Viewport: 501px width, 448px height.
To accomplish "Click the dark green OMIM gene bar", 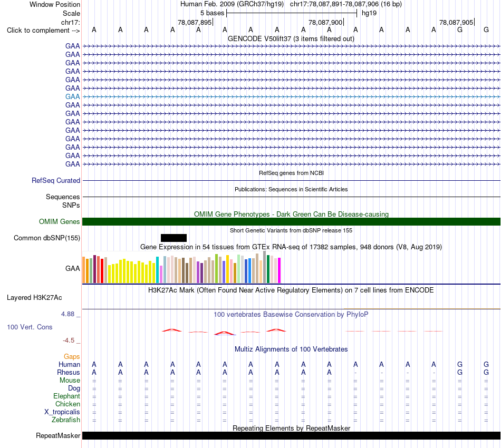I will click(291, 221).
